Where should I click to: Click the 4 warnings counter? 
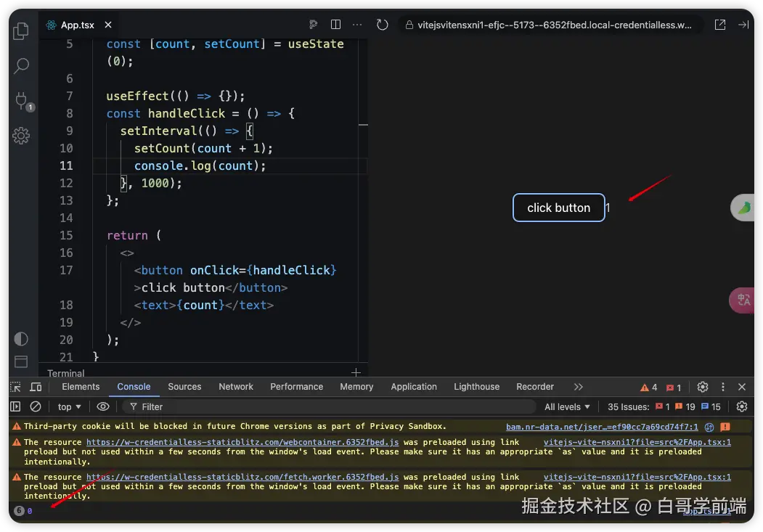[648, 388]
